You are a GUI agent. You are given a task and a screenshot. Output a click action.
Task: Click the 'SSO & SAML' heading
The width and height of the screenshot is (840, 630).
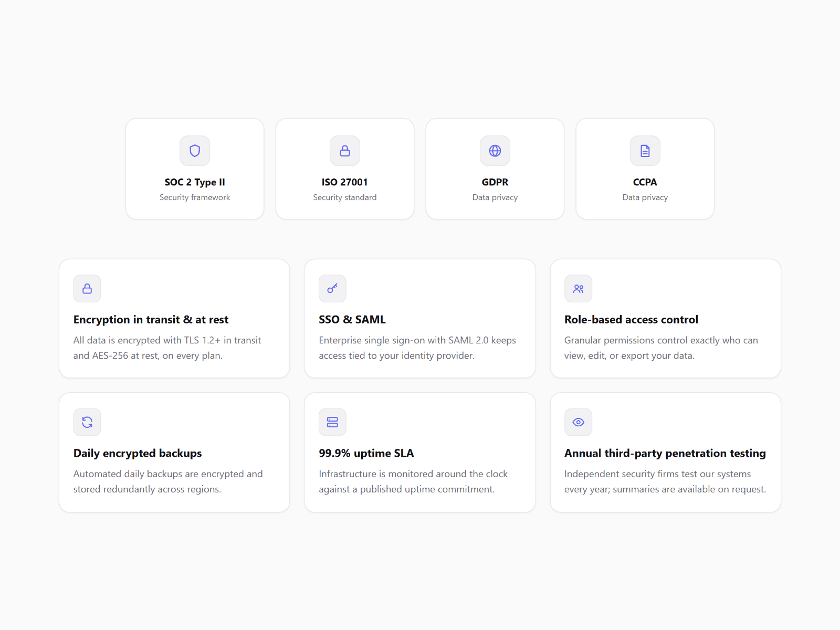pyautogui.click(x=352, y=320)
